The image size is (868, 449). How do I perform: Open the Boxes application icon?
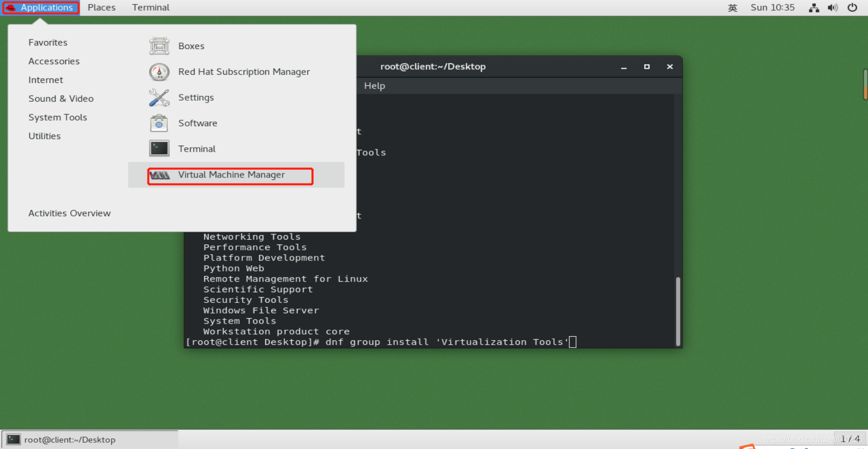tap(159, 46)
